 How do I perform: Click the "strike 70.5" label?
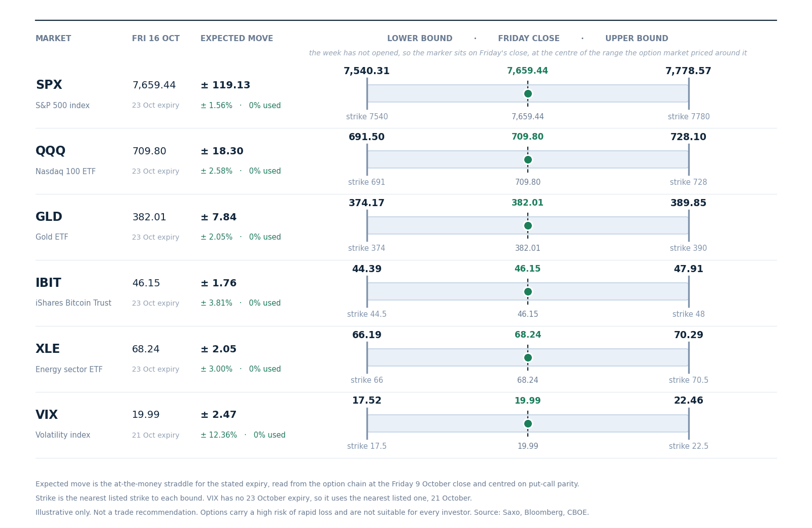pyautogui.click(x=689, y=380)
